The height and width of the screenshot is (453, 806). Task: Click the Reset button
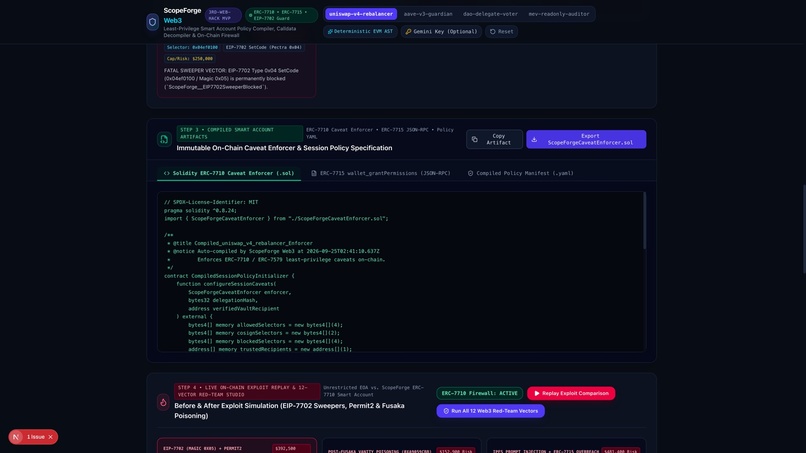[x=501, y=31]
